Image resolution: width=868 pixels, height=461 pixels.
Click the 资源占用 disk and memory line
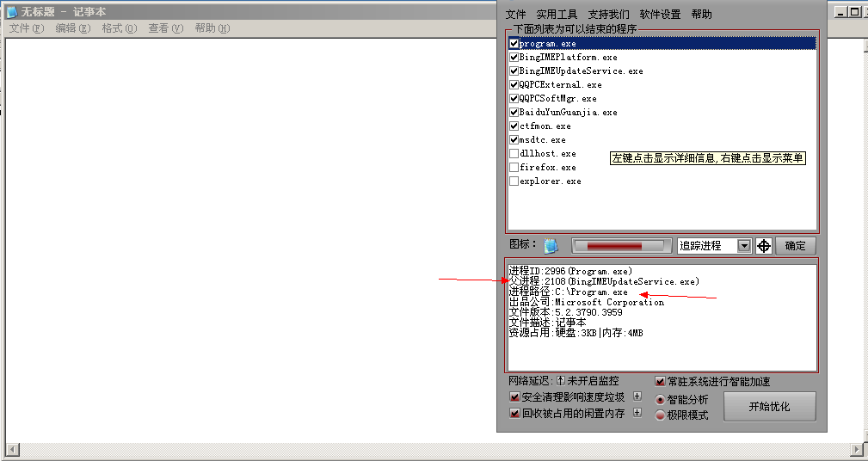(576, 333)
